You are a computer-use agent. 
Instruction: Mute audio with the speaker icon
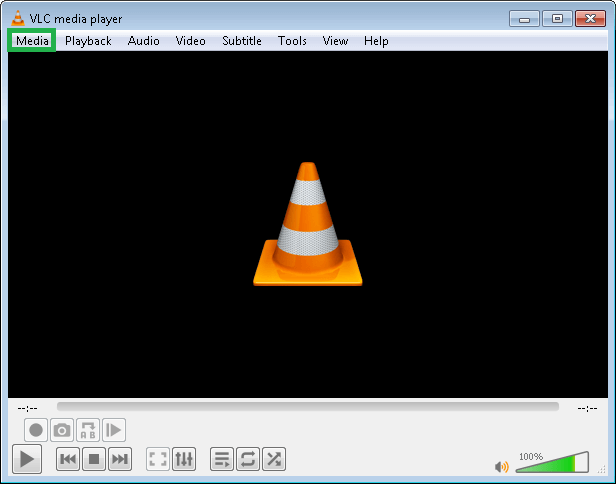click(x=502, y=467)
